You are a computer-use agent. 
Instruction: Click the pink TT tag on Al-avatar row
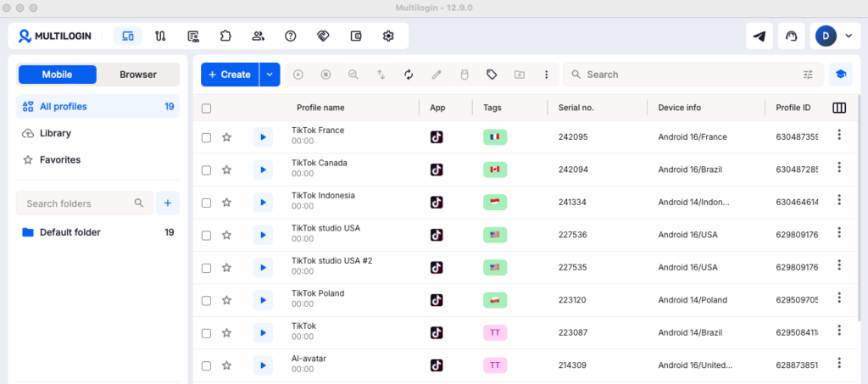(x=495, y=365)
